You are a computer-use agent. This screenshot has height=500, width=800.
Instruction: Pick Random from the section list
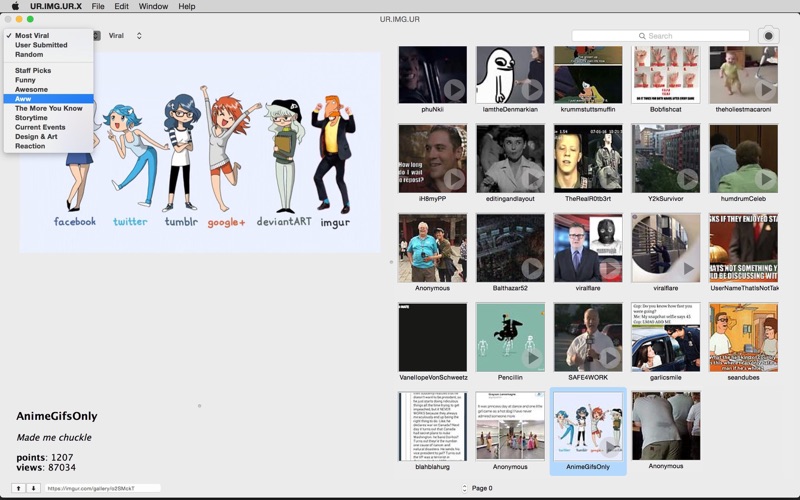tap(29, 55)
